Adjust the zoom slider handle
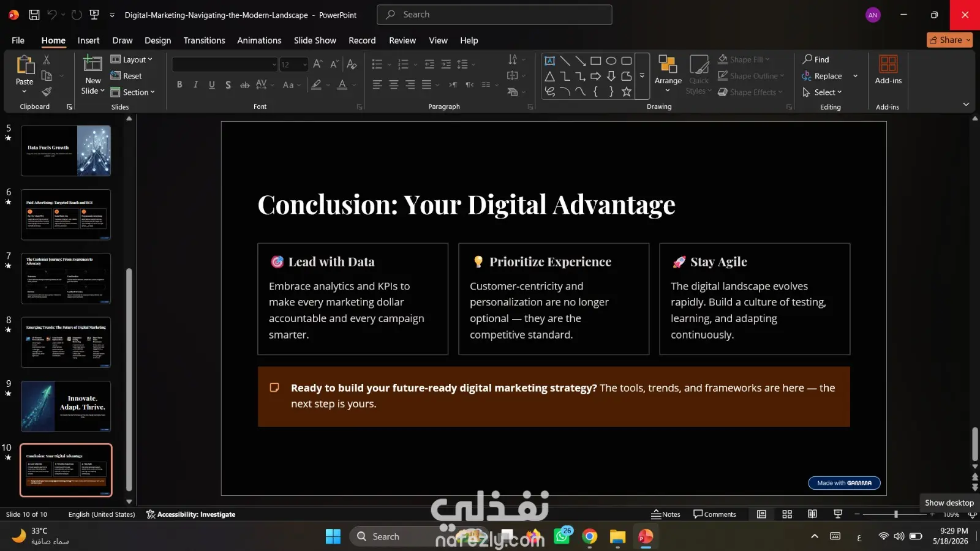The image size is (980, 551). click(895, 514)
